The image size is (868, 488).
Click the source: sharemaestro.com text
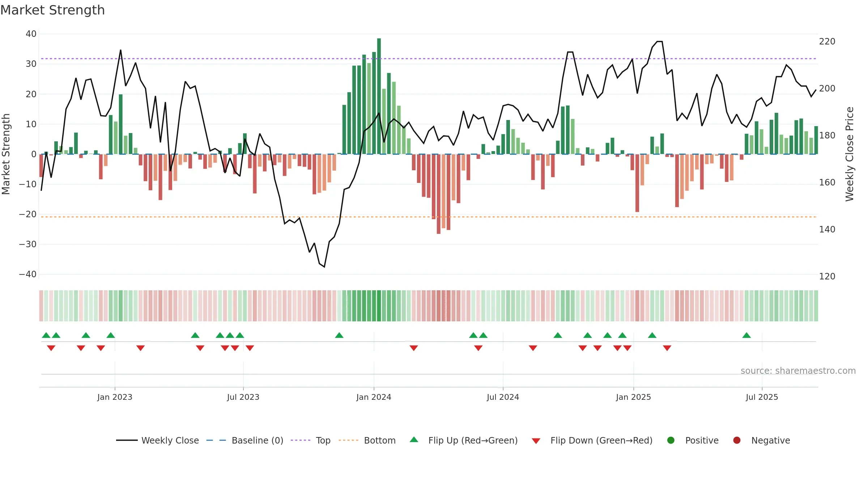[x=798, y=371]
